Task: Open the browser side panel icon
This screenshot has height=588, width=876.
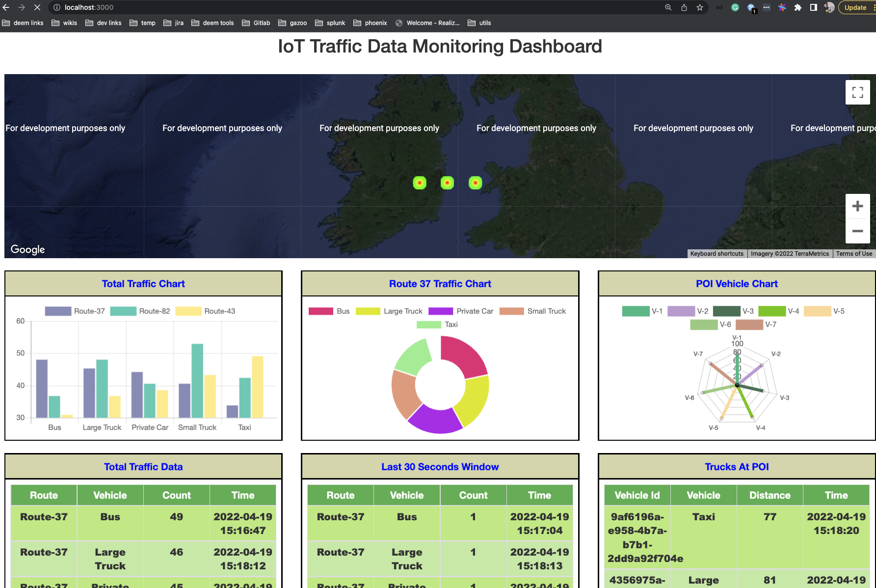Action: (814, 7)
